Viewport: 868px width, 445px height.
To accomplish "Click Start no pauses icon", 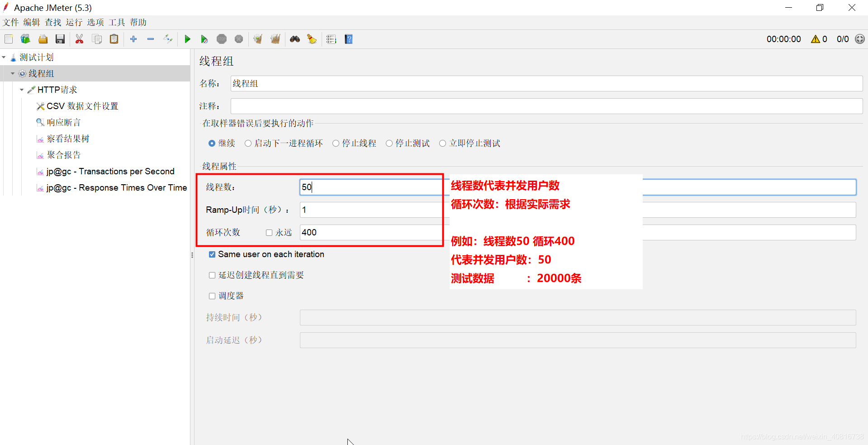I will [204, 39].
